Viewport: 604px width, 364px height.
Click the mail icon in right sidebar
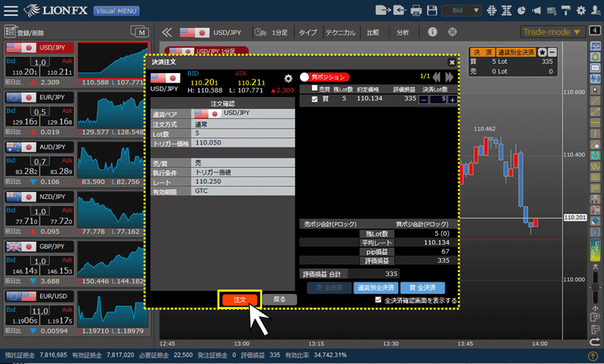click(595, 46)
